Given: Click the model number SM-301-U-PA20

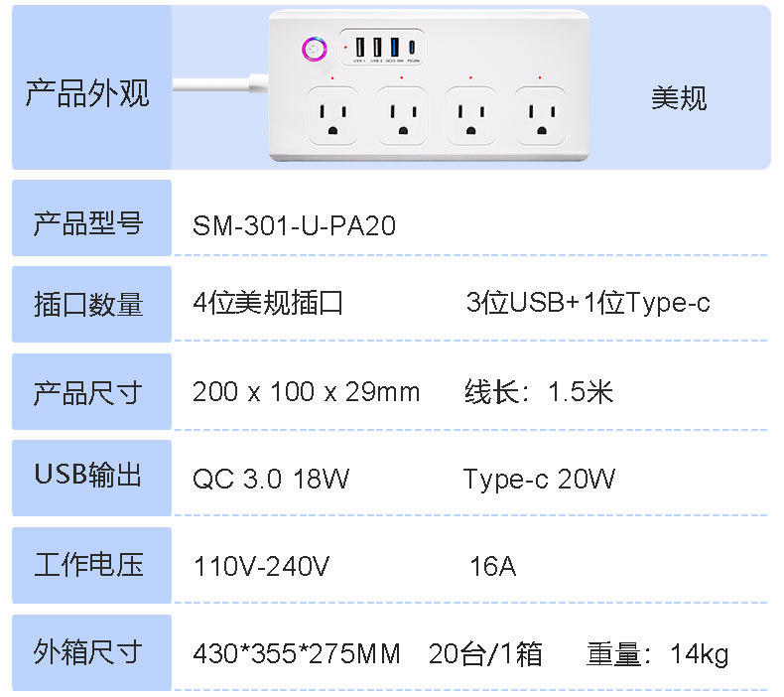Looking at the screenshot, I should coord(294,226).
